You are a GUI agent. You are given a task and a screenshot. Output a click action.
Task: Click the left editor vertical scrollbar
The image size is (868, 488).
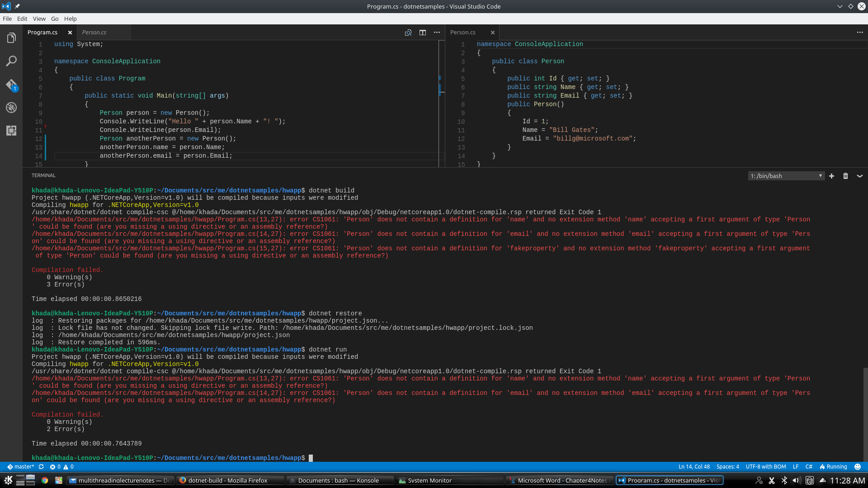pyautogui.click(x=442, y=103)
